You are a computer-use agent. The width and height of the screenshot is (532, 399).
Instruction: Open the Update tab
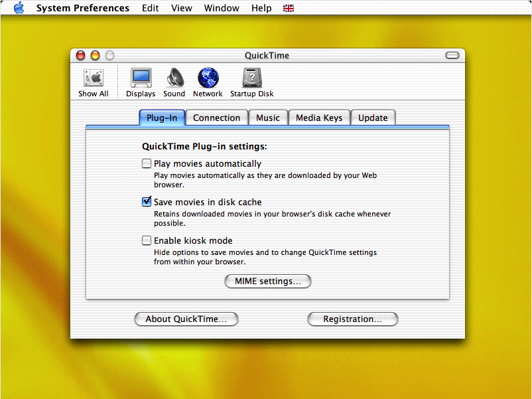coord(373,117)
